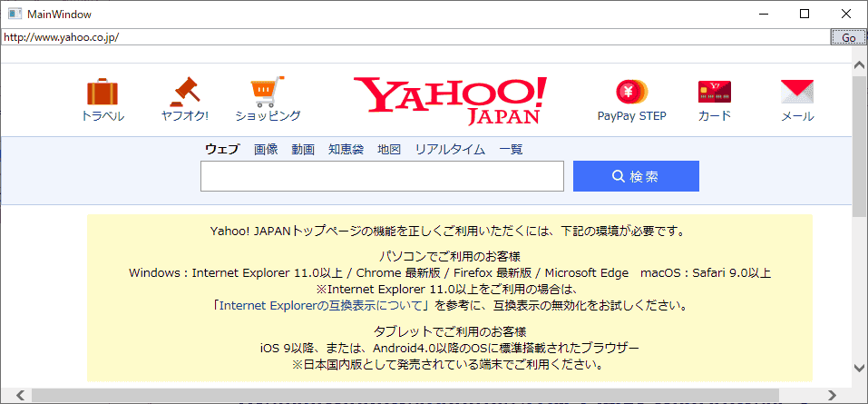
Task: Click the vertical scrollbar down arrow
Action: 859,368
